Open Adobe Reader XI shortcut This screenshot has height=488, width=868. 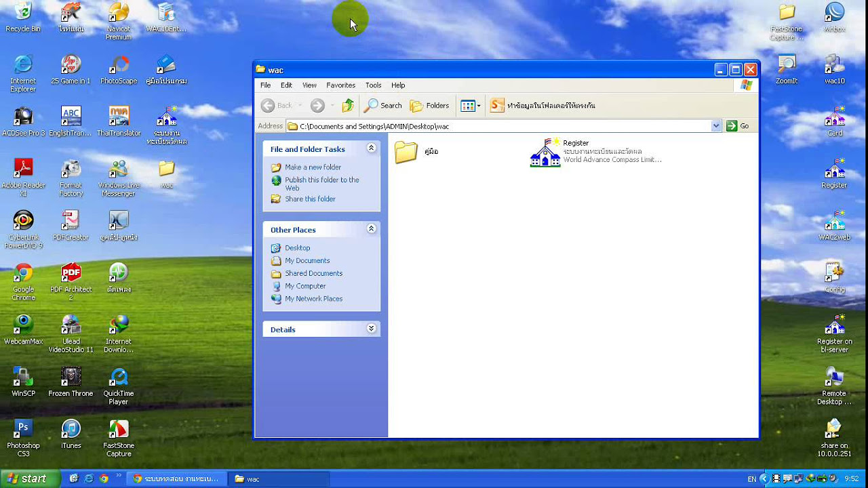point(23,178)
